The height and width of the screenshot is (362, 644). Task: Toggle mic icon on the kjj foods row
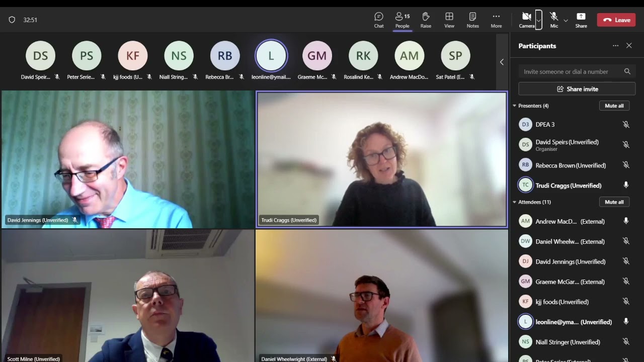[626, 302]
